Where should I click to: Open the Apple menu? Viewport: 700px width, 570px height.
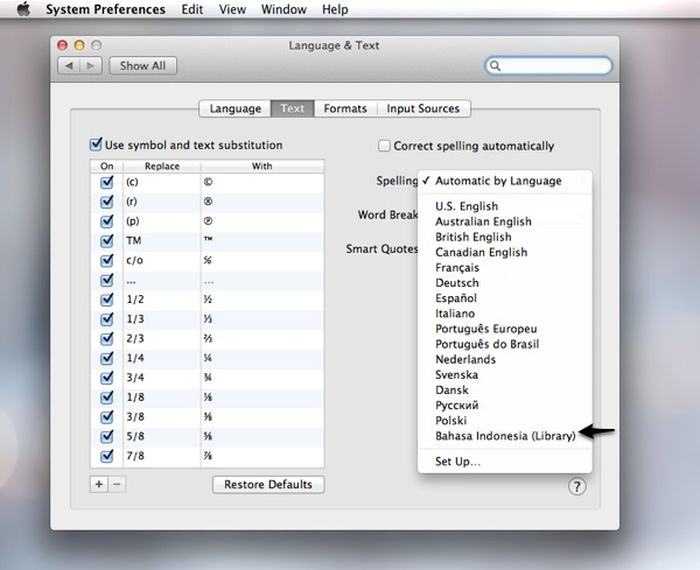23,9
